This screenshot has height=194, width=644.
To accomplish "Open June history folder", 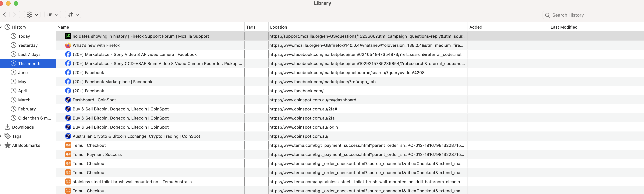I will (x=23, y=73).
